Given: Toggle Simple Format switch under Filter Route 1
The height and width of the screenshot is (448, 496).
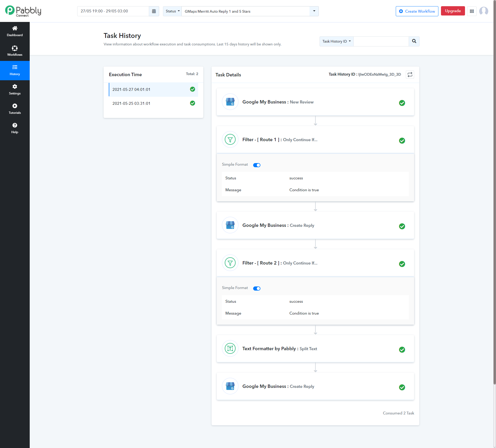Looking at the screenshot, I should click(257, 165).
